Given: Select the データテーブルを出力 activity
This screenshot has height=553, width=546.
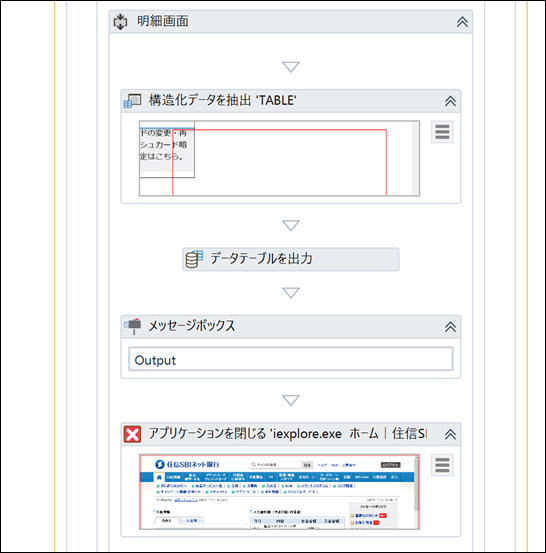Looking at the screenshot, I should (291, 259).
